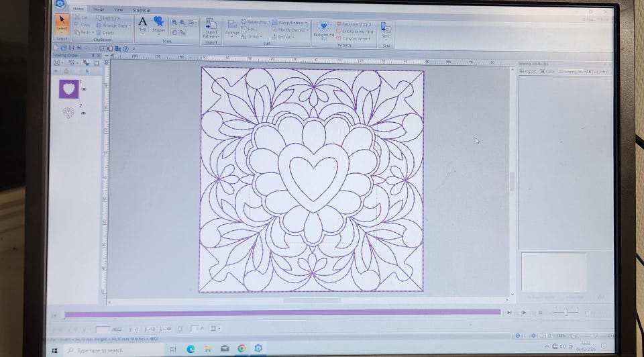Click the Duplicate command

click(x=108, y=17)
